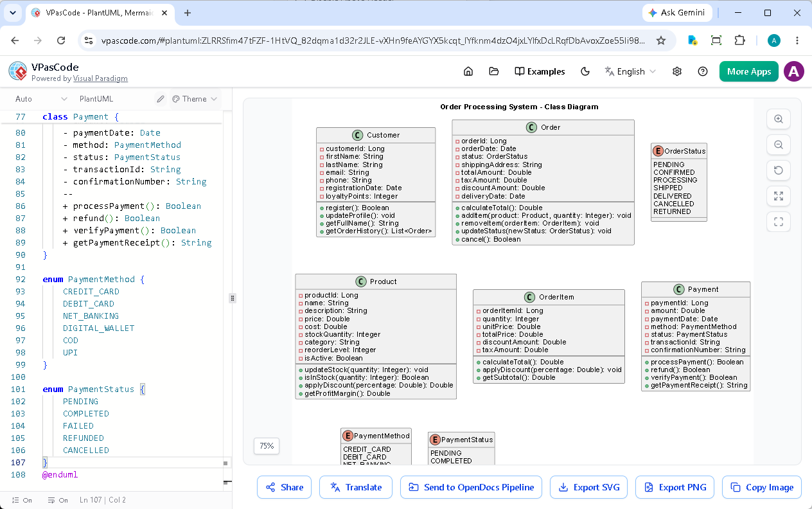Click the panel splitter handle between editor and preview
The width and height of the screenshot is (812, 509).
233,298
